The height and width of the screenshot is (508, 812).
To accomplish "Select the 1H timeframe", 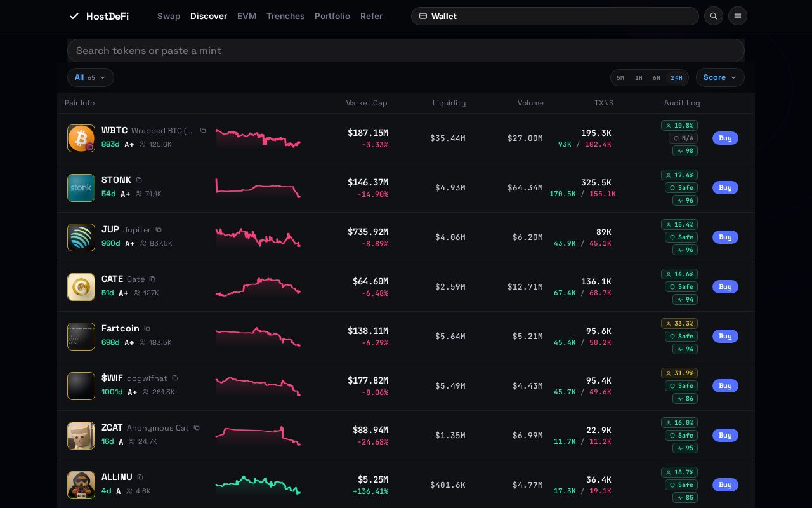I will click(639, 77).
